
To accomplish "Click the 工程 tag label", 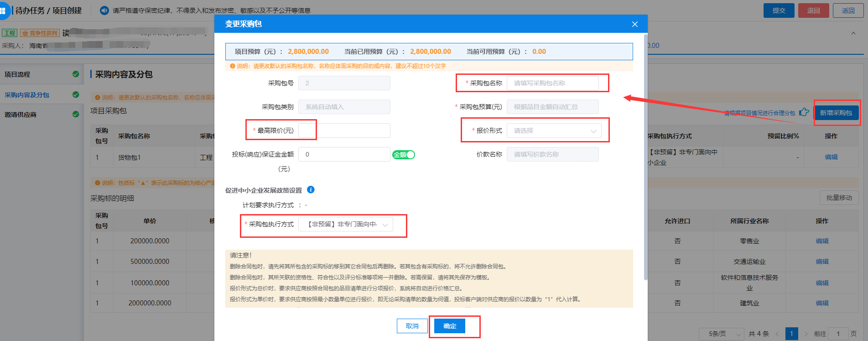I will (x=10, y=33).
